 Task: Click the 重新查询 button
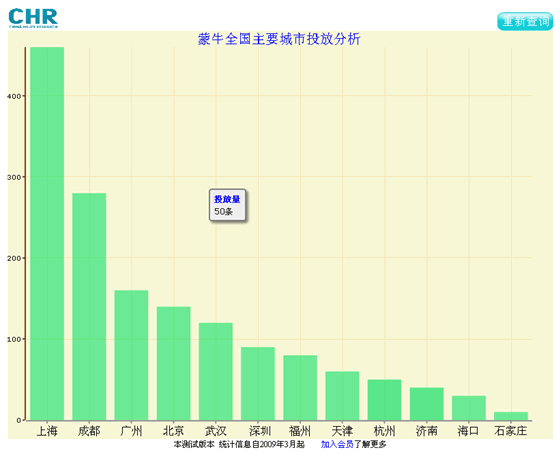point(525,21)
